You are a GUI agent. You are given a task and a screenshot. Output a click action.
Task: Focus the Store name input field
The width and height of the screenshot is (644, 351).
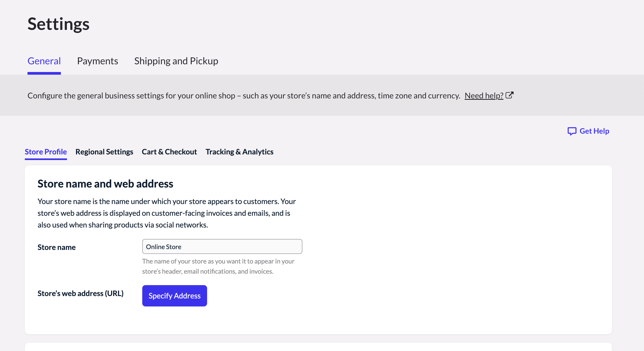pos(222,247)
